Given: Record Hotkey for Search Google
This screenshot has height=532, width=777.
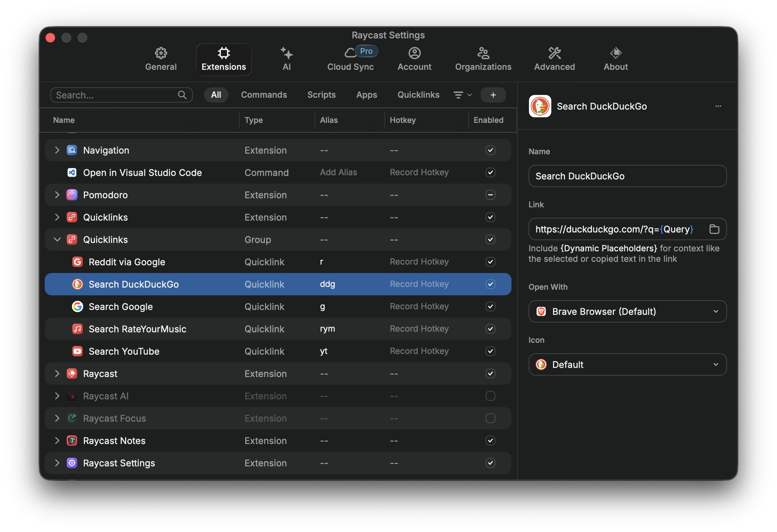Looking at the screenshot, I should (419, 306).
